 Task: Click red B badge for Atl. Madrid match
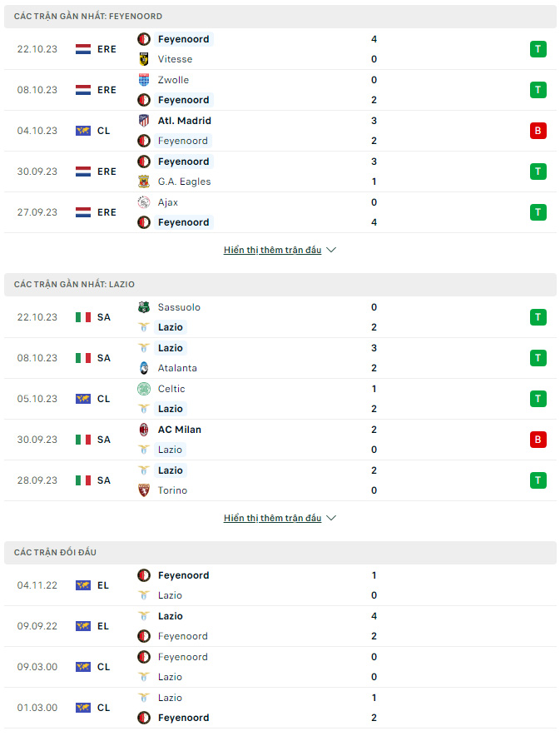click(538, 131)
